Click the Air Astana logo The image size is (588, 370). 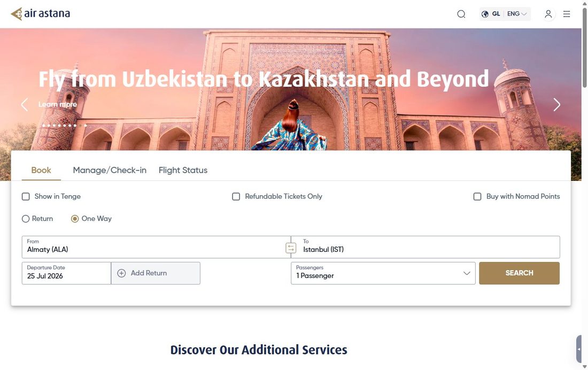click(40, 14)
